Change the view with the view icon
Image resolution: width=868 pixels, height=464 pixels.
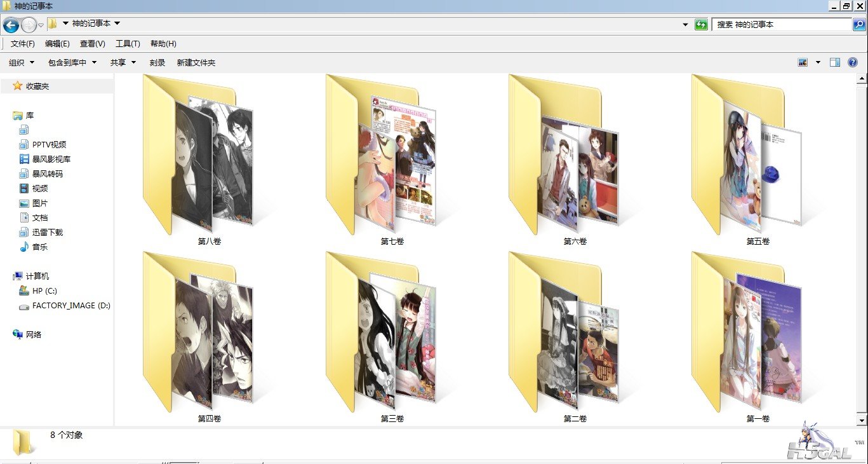803,62
